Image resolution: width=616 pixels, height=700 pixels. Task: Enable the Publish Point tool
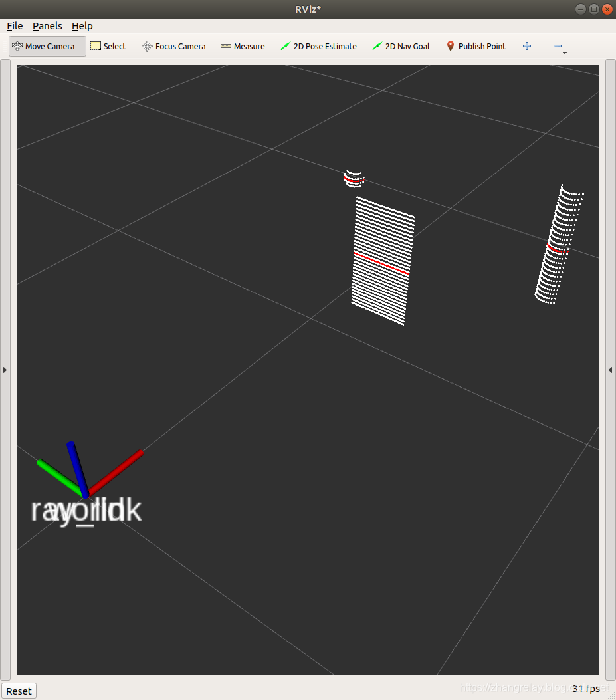click(x=476, y=46)
